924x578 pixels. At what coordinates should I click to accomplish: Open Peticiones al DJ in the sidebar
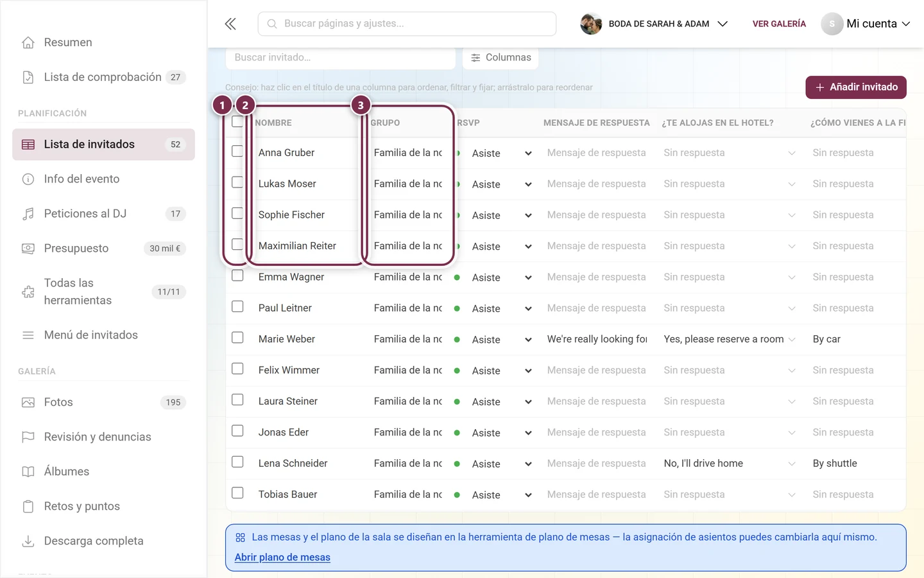click(103, 214)
